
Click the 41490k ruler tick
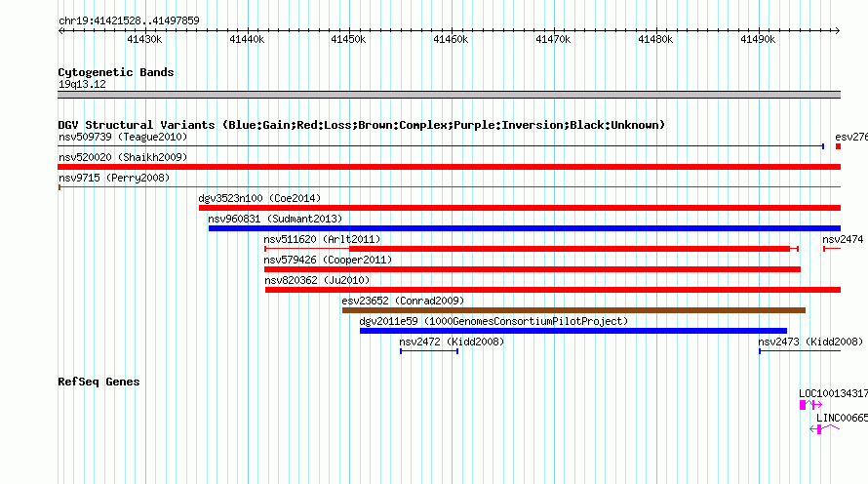tap(758, 39)
